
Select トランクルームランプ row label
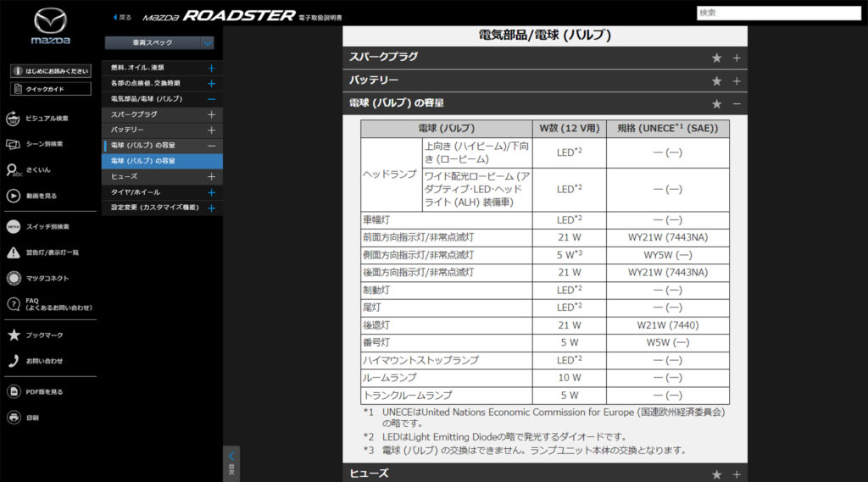[x=408, y=396]
